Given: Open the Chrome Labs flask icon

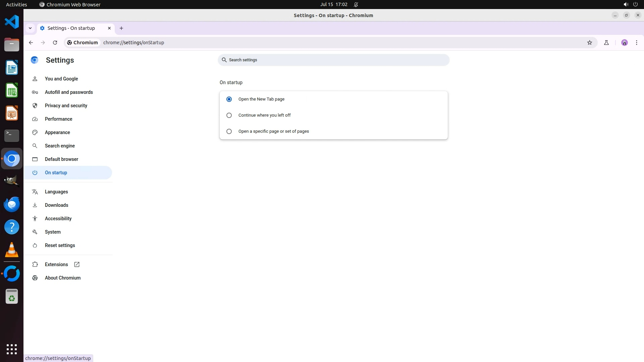Looking at the screenshot, I should point(606,43).
